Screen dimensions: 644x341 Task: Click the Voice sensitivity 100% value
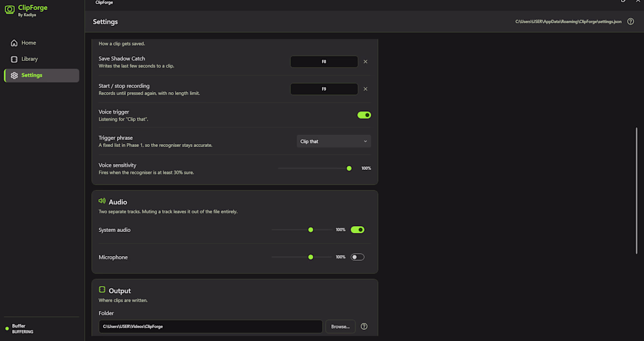[x=366, y=168]
